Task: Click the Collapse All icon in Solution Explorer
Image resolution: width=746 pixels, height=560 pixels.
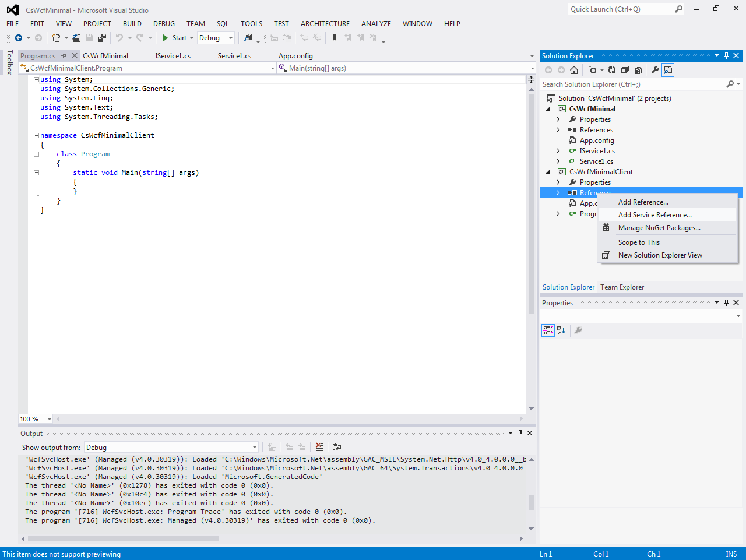Action: point(625,69)
